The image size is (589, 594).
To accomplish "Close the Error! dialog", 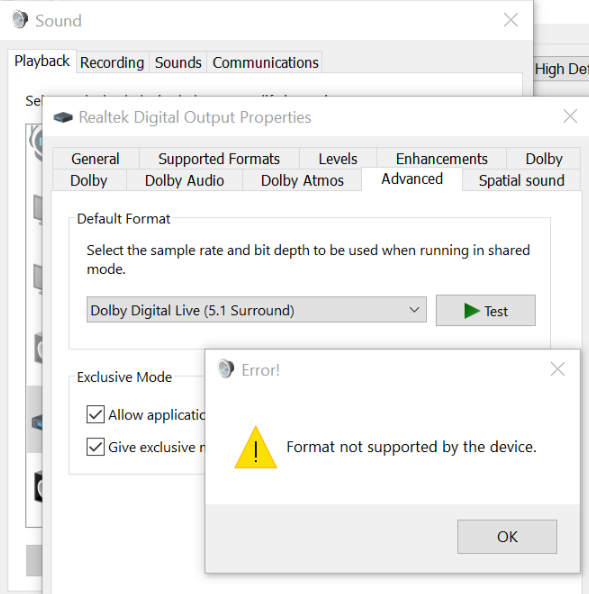I will [558, 369].
